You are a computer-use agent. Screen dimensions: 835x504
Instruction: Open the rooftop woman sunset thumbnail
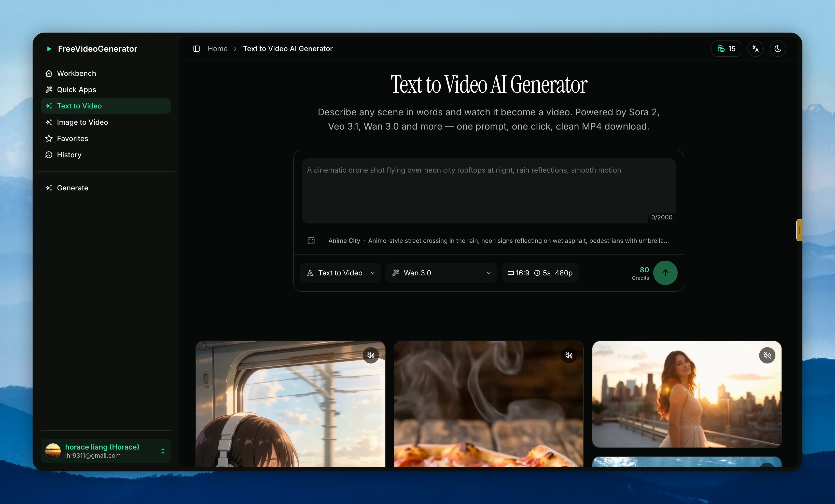[687, 394]
